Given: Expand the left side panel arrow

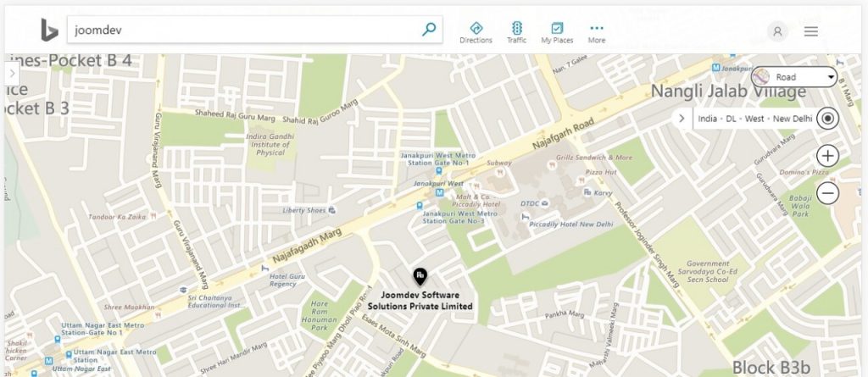Looking at the screenshot, I should 12,73.
